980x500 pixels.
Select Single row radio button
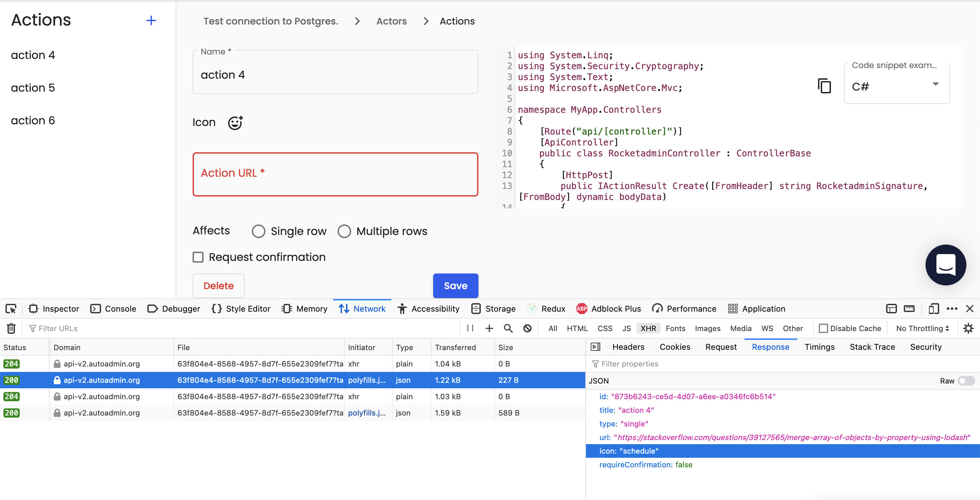pyautogui.click(x=258, y=231)
